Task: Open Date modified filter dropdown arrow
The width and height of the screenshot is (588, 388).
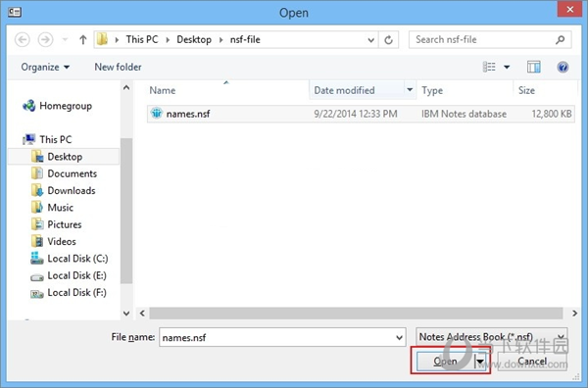Action: (410, 90)
